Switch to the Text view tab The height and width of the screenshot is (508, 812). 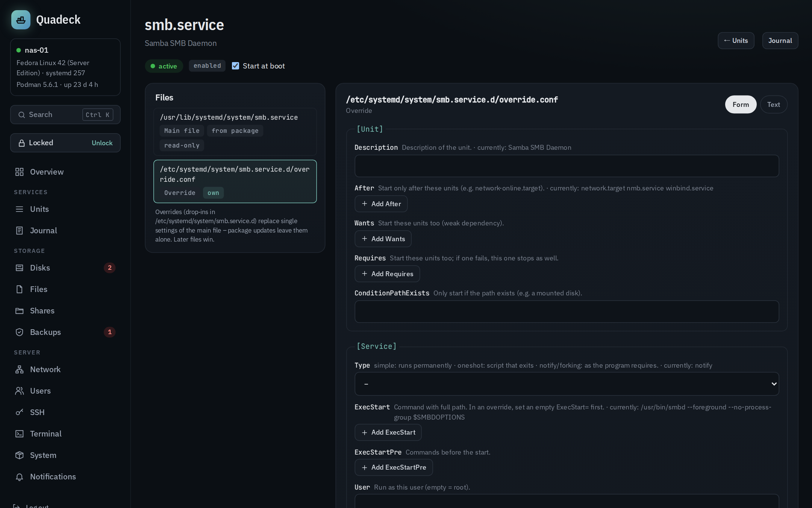[774, 105]
